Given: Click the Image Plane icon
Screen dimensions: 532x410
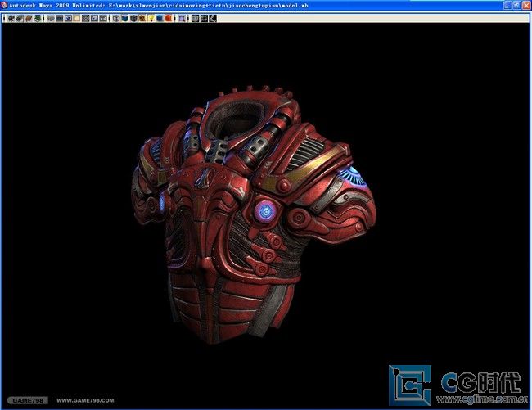Looking at the screenshot, I should pos(38,18).
